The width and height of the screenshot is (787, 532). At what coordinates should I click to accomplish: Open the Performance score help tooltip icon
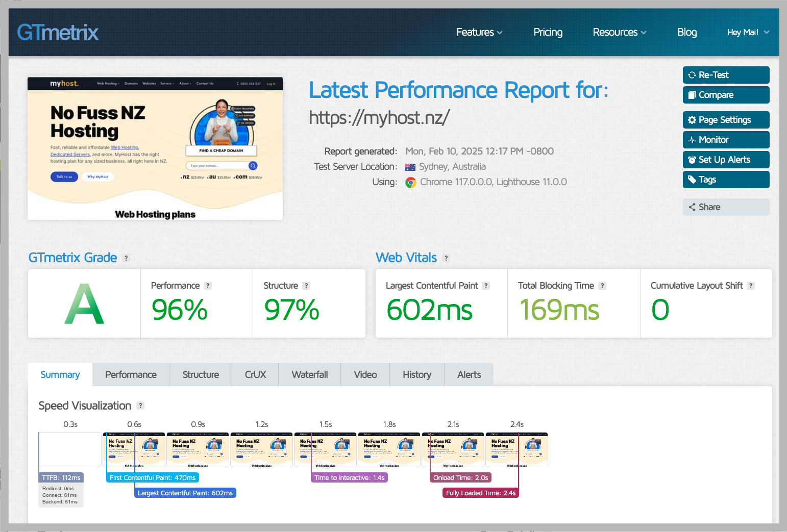tap(208, 286)
